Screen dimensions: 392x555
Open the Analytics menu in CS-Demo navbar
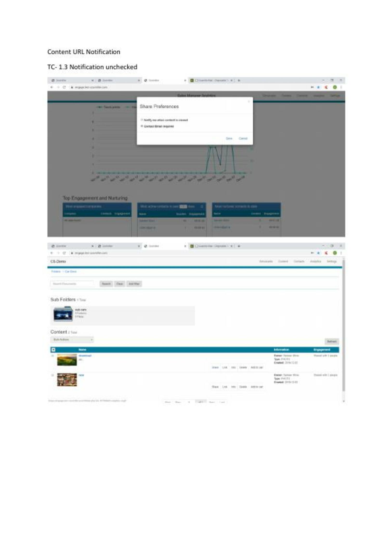pos(315,261)
